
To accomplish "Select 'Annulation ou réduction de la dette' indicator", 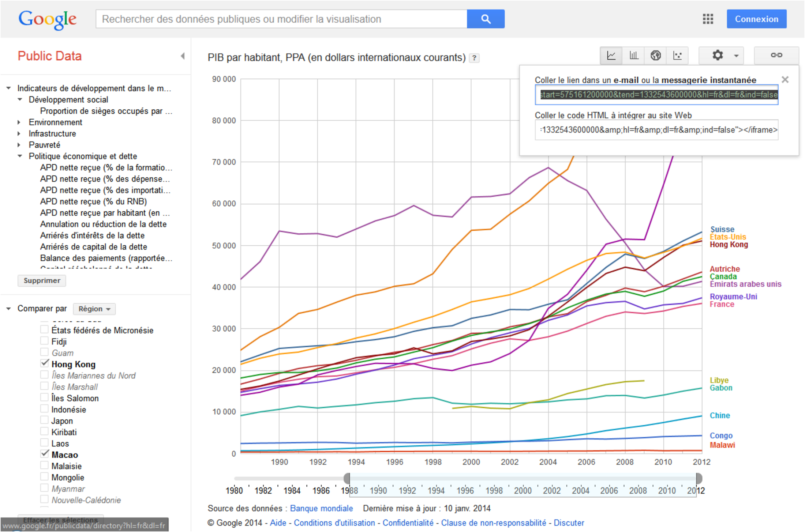I will tap(103, 224).
